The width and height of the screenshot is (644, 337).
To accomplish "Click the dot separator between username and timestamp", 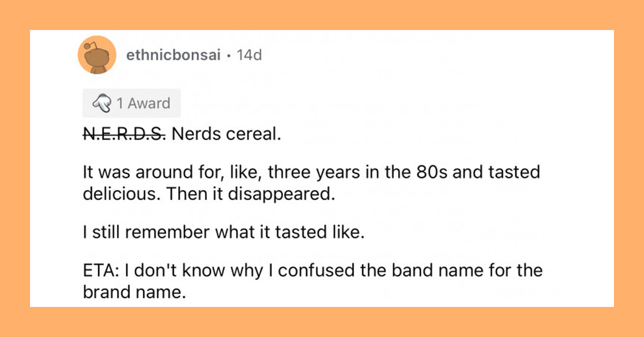I will 229,54.
